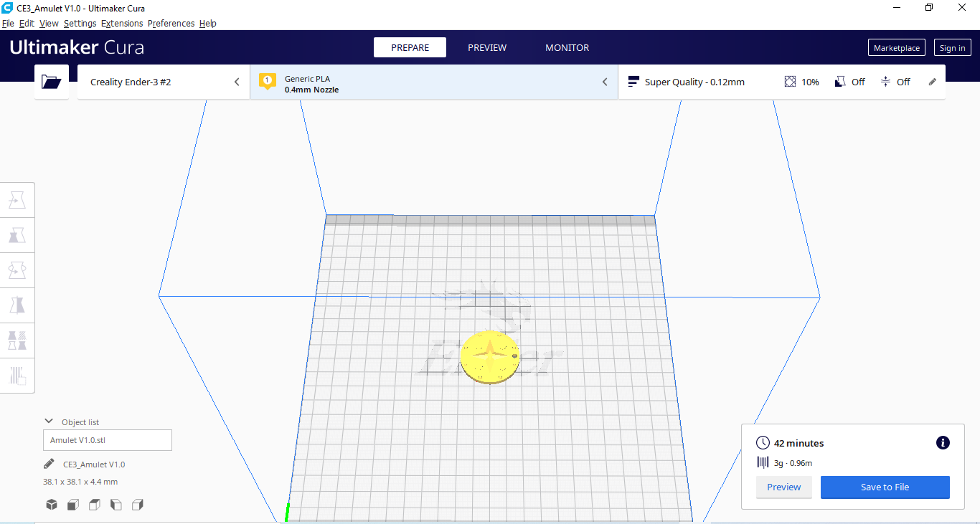Click the Cura app icon in title bar

point(7,8)
